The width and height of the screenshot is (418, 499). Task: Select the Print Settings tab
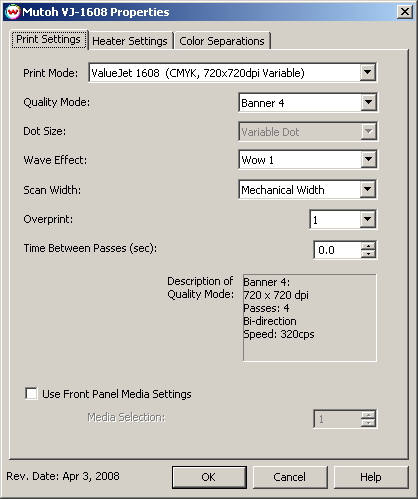coord(48,39)
